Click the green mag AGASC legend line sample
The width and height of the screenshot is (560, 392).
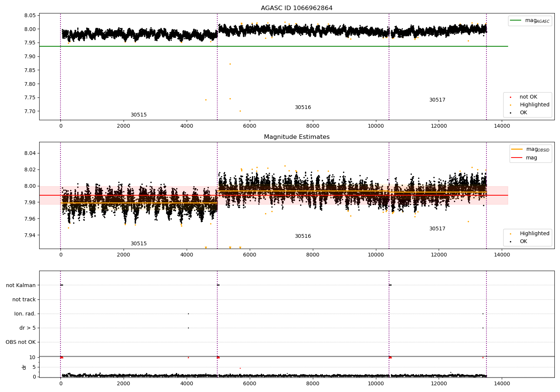click(x=516, y=21)
